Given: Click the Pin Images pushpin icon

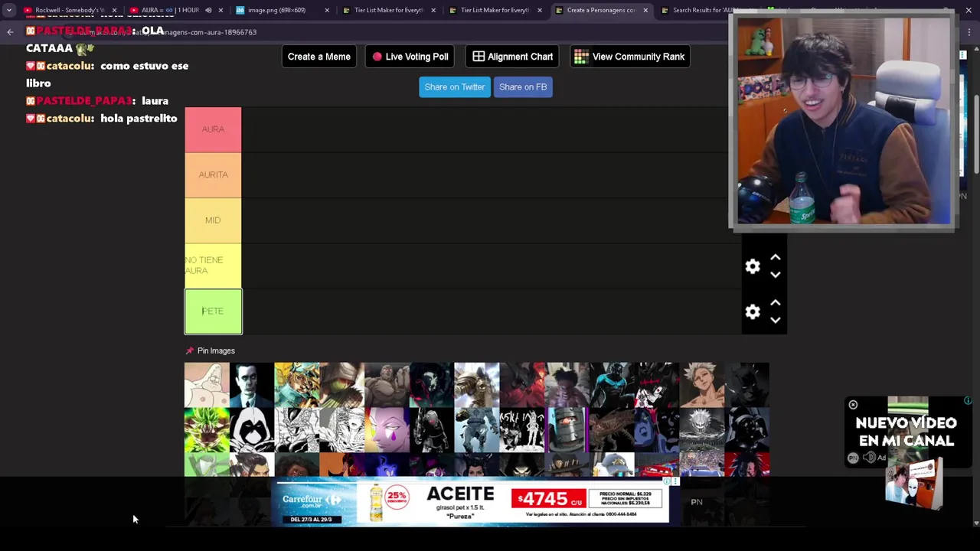Looking at the screenshot, I should coord(190,350).
